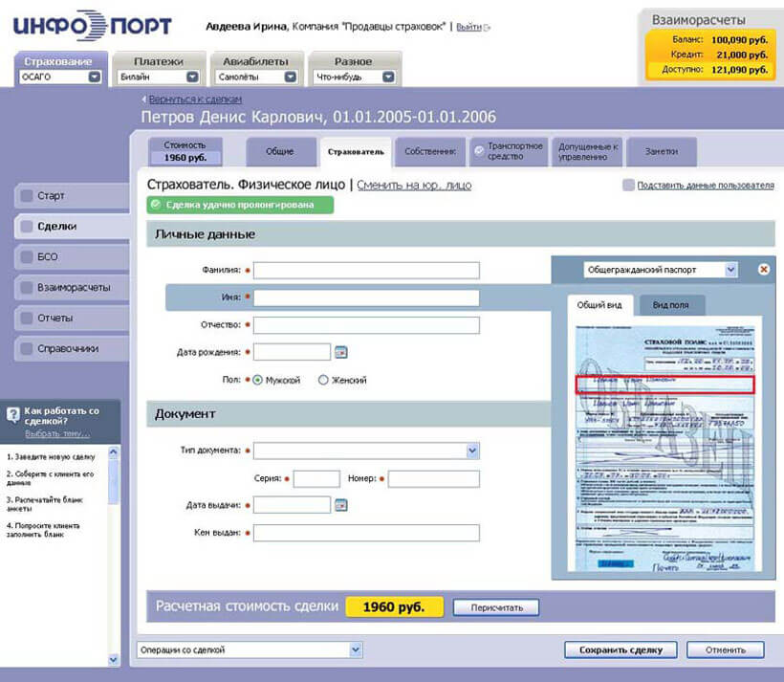The height and width of the screenshot is (682, 784).
Task: Select Мужской gender radio button
Action: [x=258, y=380]
